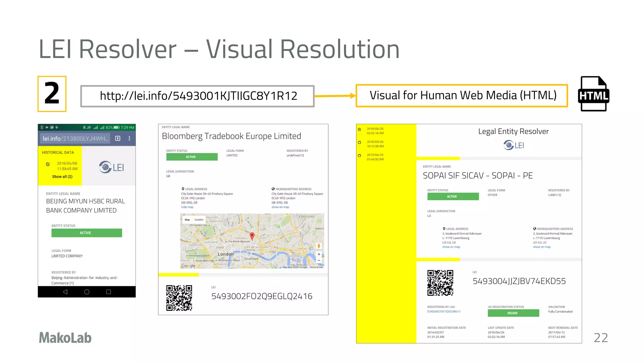Click the red location marker on map
This screenshot has width=644, height=362.
coord(252,236)
